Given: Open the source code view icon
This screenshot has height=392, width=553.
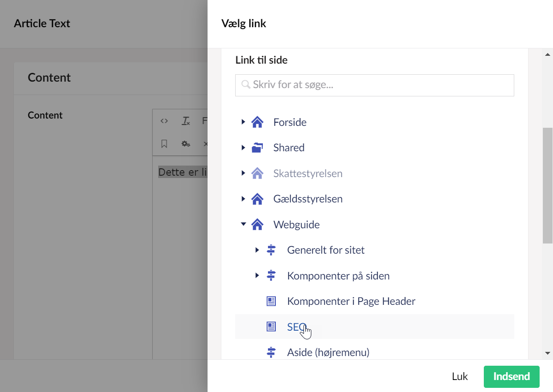Looking at the screenshot, I should coord(164,121).
